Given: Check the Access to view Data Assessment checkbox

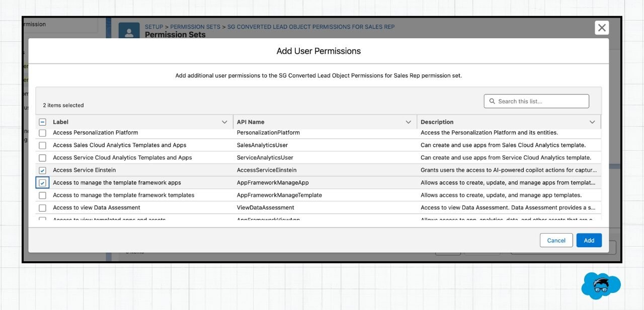Looking at the screenshot, I should click(43, 208).
